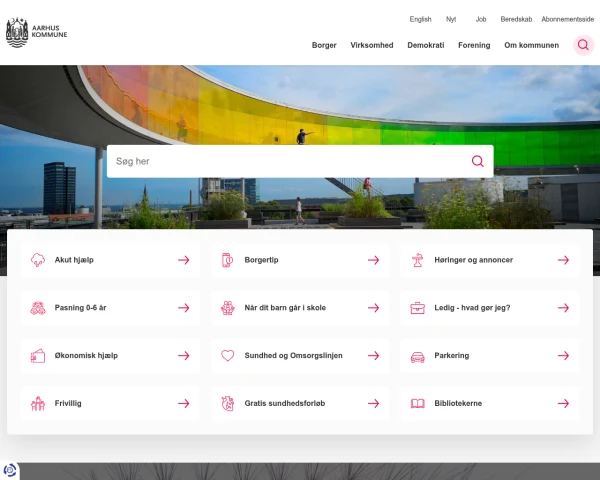This screenshot has width=600, height=480.
Task: Open the Bibliotekerne link text
Action: point(458,403)
